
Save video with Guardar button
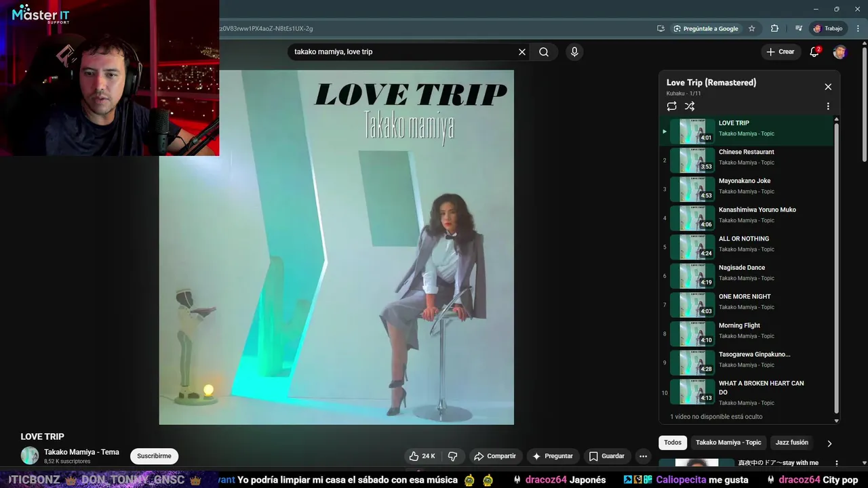pyautogui.click(x=606, y=456)
